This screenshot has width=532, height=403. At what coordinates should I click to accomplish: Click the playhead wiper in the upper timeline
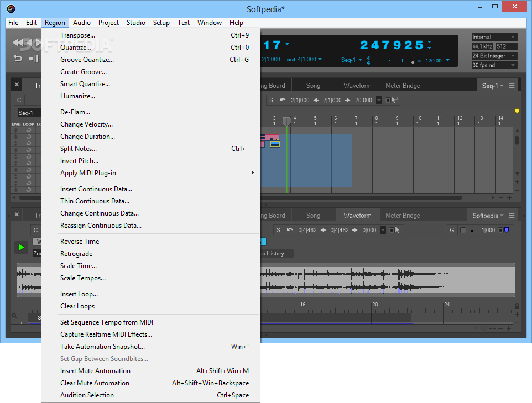tap(286, 122)
